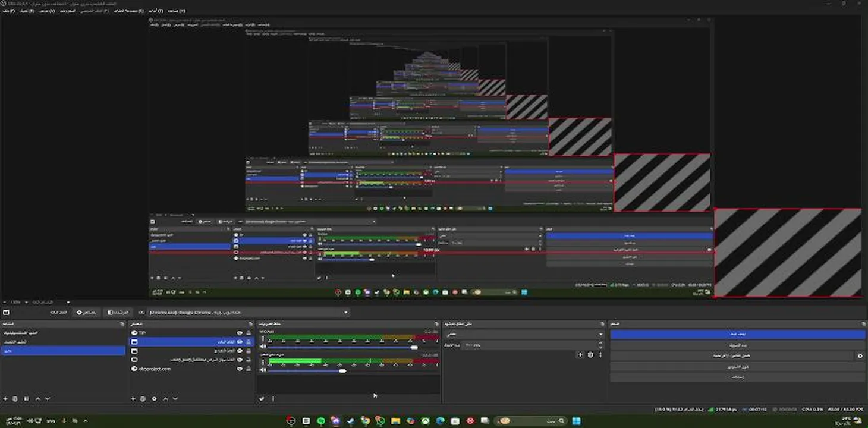Toggle lock on first source in list

249,333
